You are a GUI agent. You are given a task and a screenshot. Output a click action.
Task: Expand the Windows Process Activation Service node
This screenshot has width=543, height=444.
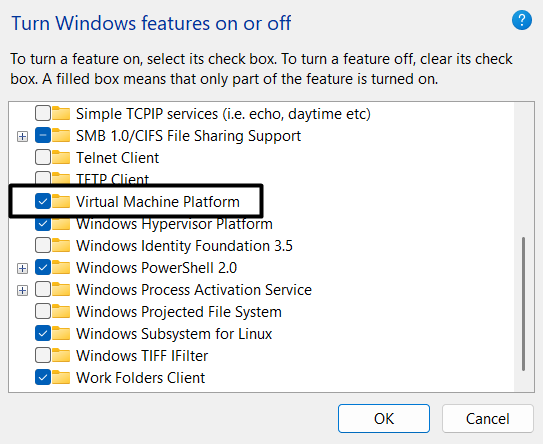click(23, 290)
